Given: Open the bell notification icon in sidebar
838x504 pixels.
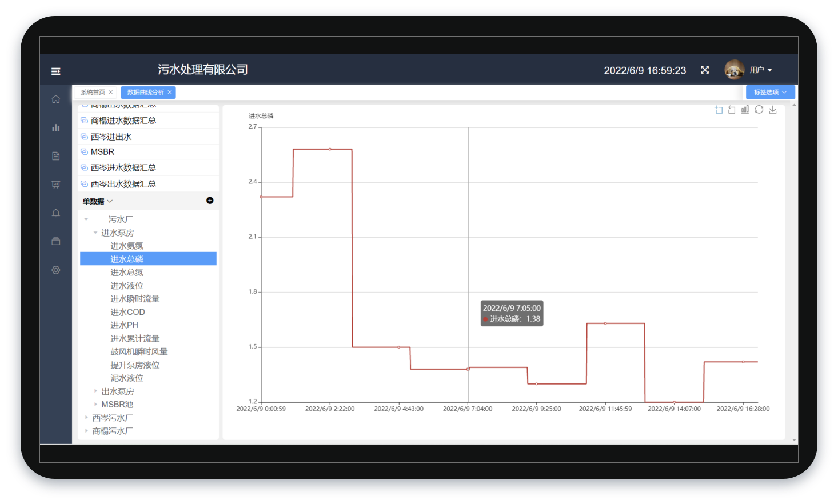Looking at the screenshot, I should pos(55,213).
